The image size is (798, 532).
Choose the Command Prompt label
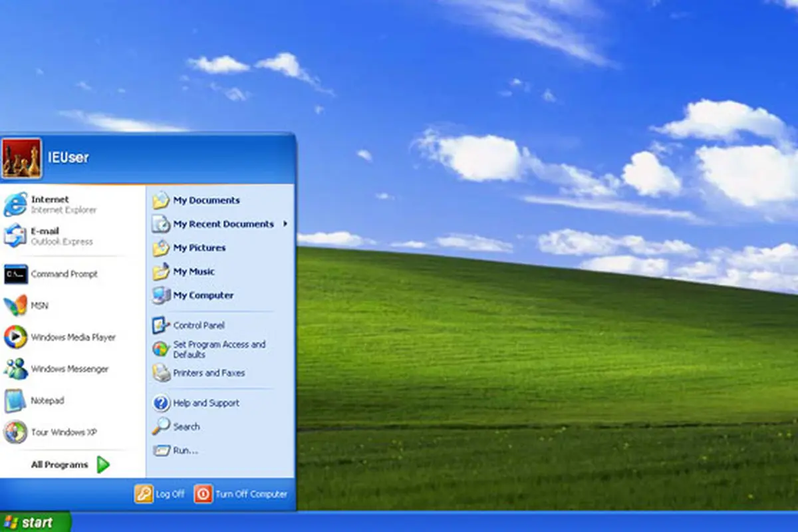tap(65, 274)
